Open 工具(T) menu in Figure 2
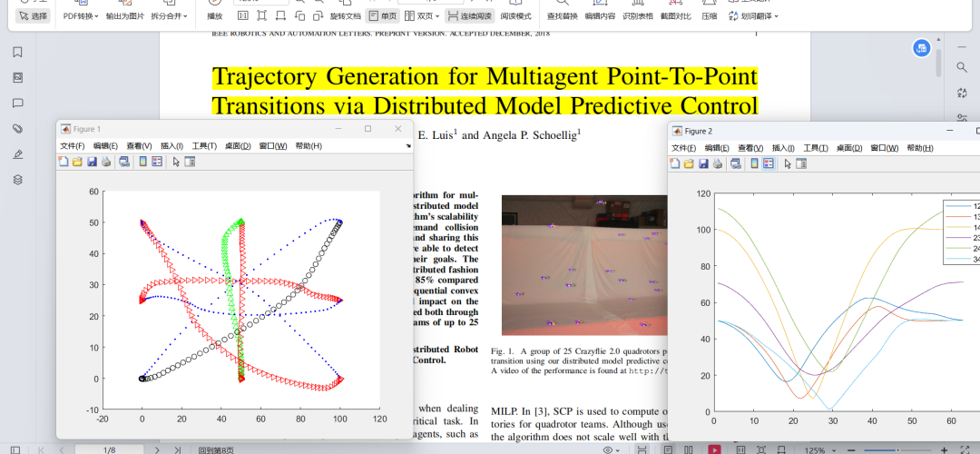 pos(816,148)
